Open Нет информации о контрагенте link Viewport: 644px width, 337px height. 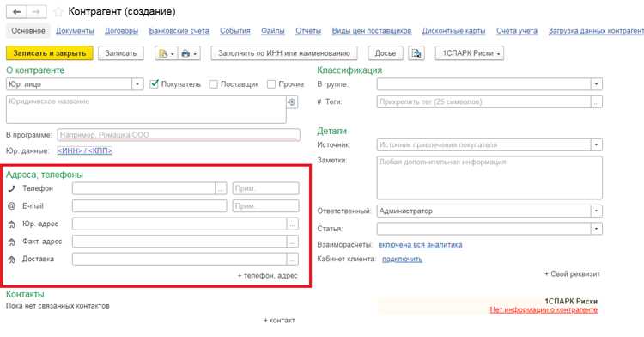544,309
